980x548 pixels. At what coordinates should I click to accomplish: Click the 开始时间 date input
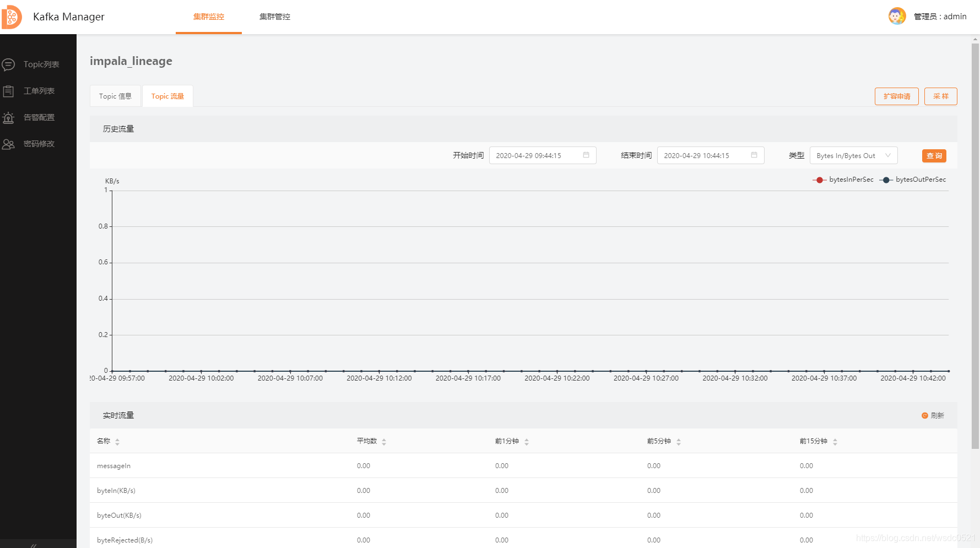543,155
